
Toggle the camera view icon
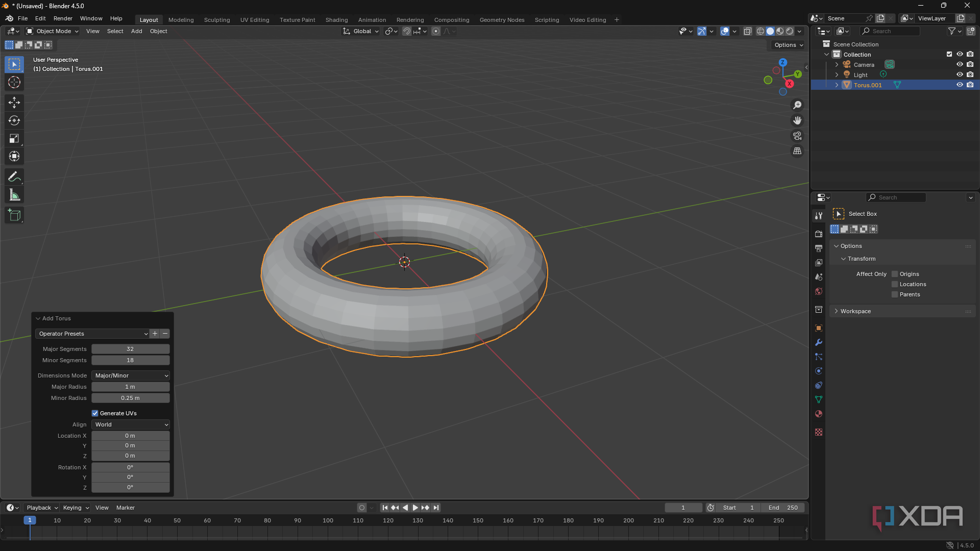click(797, 136)
